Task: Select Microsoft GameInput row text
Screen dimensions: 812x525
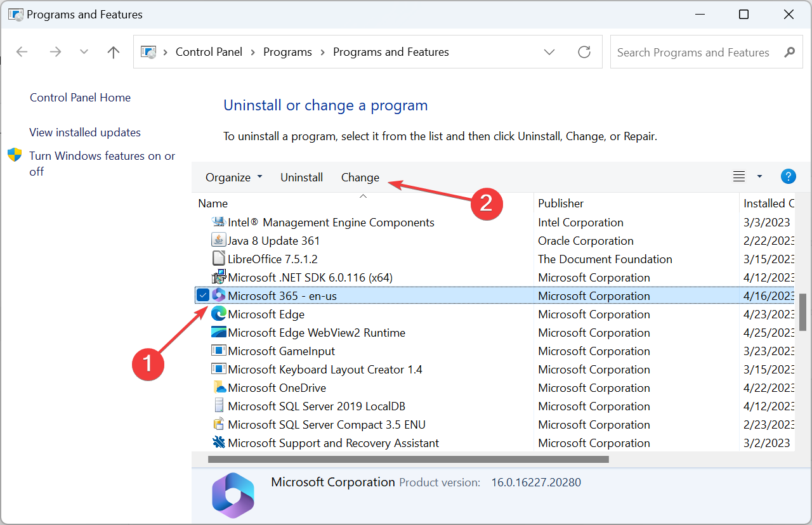Action: [x=281, y=351]
